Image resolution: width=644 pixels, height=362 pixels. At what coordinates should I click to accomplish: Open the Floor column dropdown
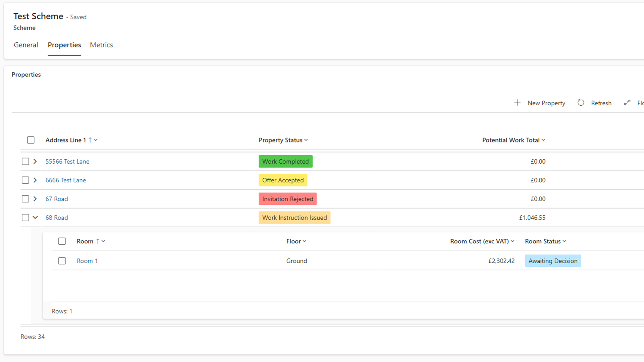pos(305,241)
